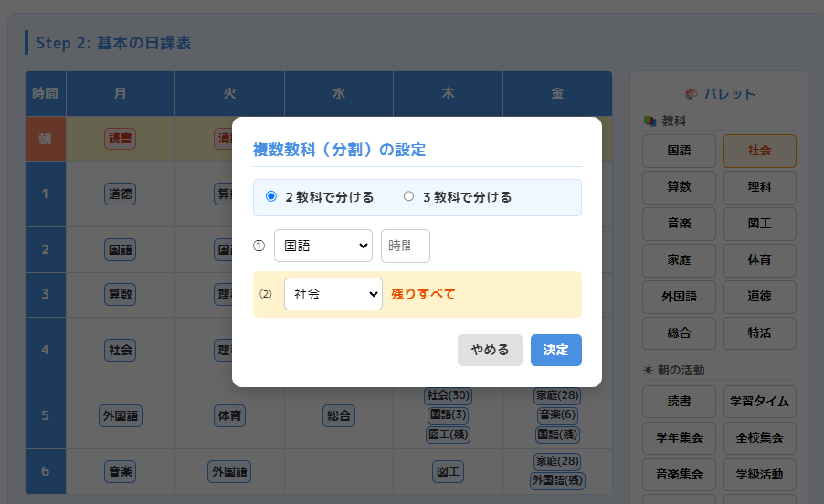Click the 社会(30) chip in Thursday period 5

(449, 395)
